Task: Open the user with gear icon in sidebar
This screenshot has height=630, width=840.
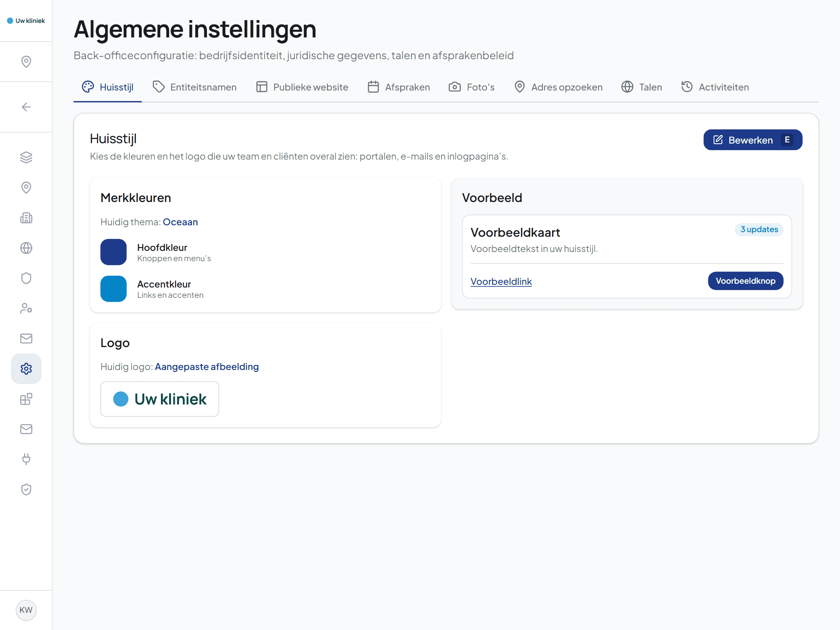Action: (26, 309)
